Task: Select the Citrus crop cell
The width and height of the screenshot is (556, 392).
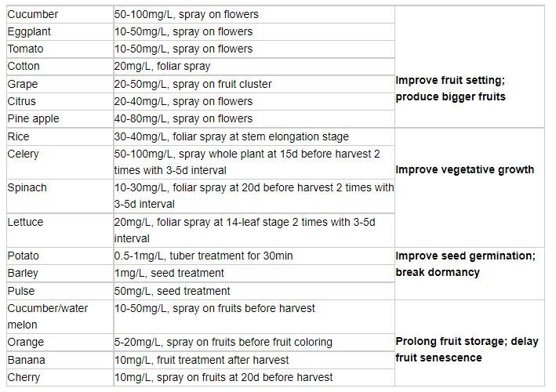Action: [x=22, y=101]
